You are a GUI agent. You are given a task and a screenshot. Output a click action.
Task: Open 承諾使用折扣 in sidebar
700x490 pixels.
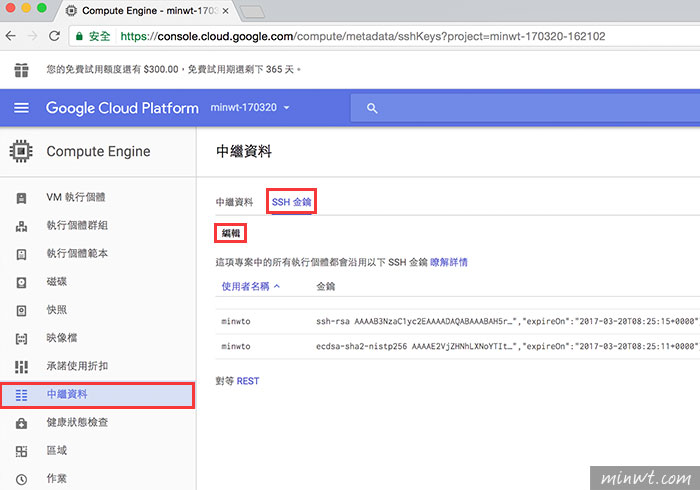tap(77, 366)
